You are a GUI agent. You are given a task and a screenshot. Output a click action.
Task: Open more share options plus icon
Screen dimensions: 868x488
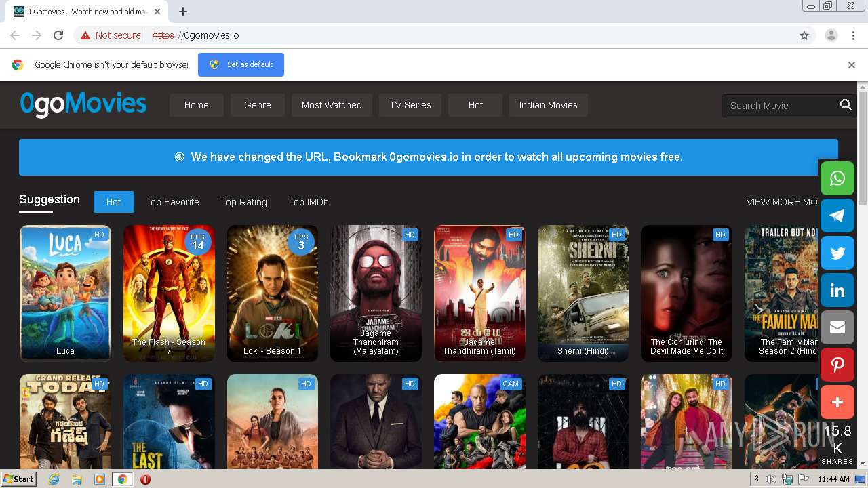click(x=837, y=402)
